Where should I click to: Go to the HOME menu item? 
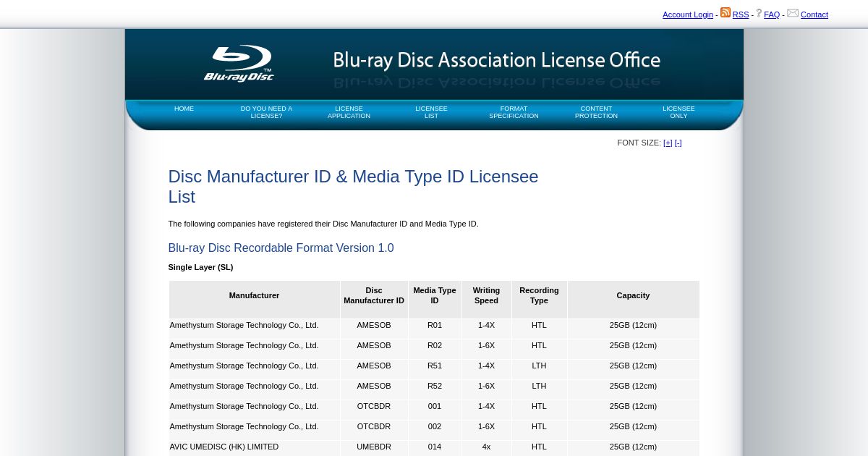(x=184, y=109)
